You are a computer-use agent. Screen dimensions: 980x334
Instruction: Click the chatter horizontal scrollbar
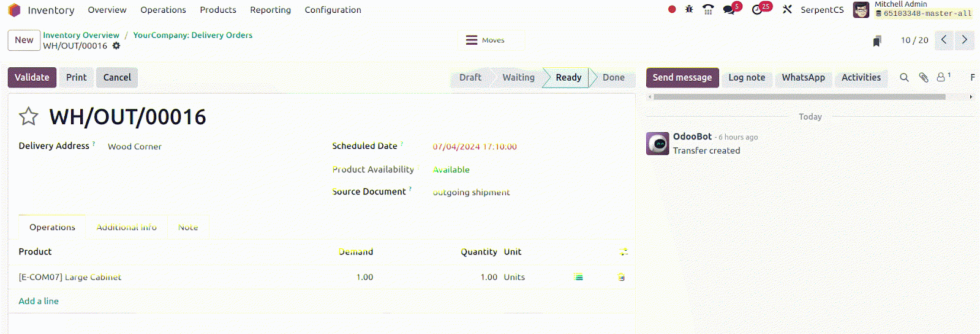799,97
